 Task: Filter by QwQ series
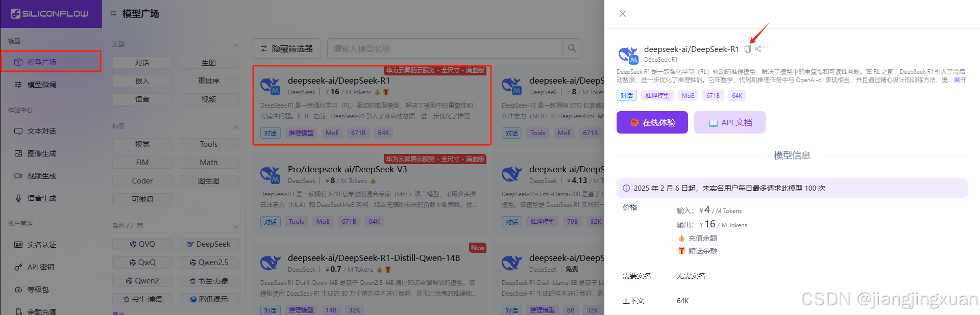(x=142, y=262)
